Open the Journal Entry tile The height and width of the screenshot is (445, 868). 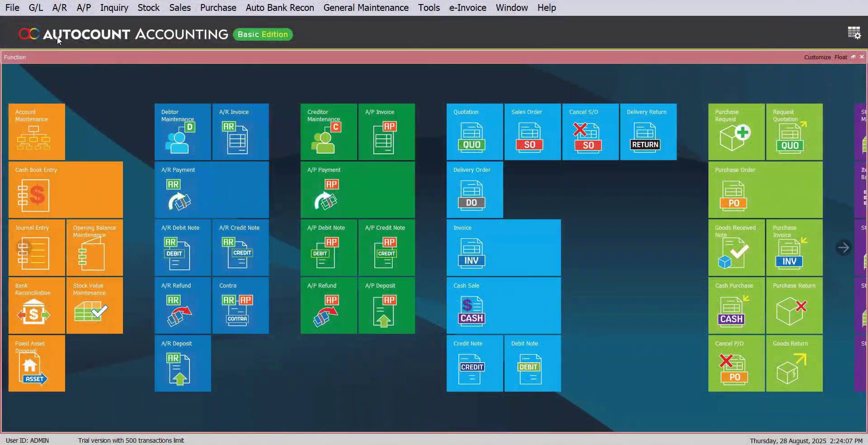37,247
